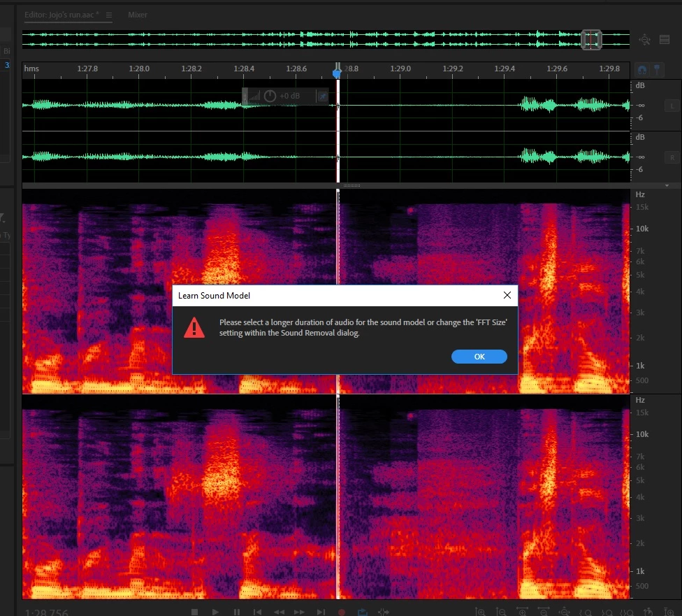Click the marker pin icon beside the ruler
Image resolution: width=682 pixels, height=616 pixels.
point(658,70)
